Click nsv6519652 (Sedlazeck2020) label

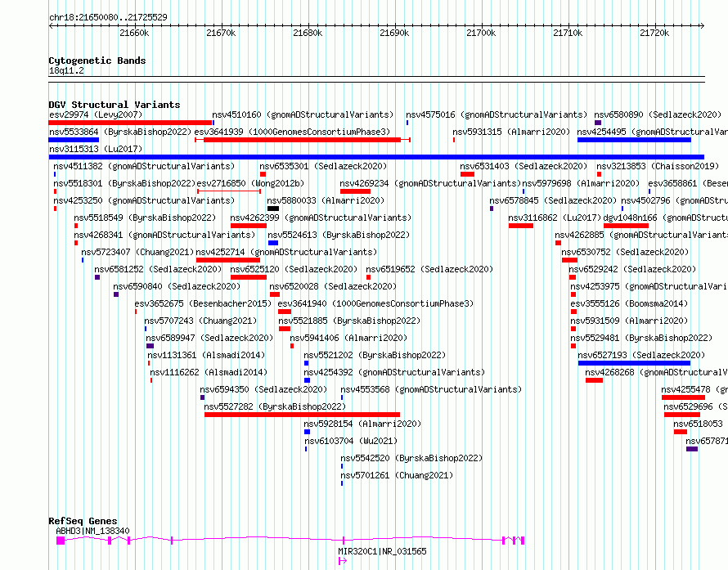[x=429, y=269]
